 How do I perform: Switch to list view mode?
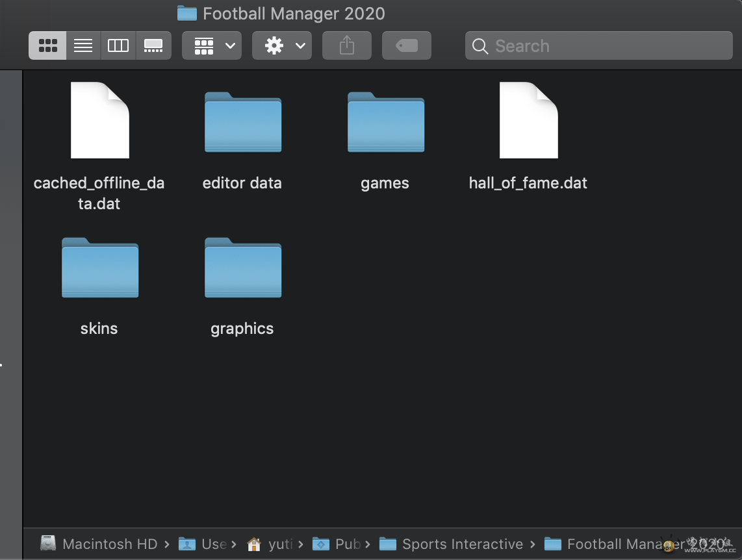pos(83,45)
